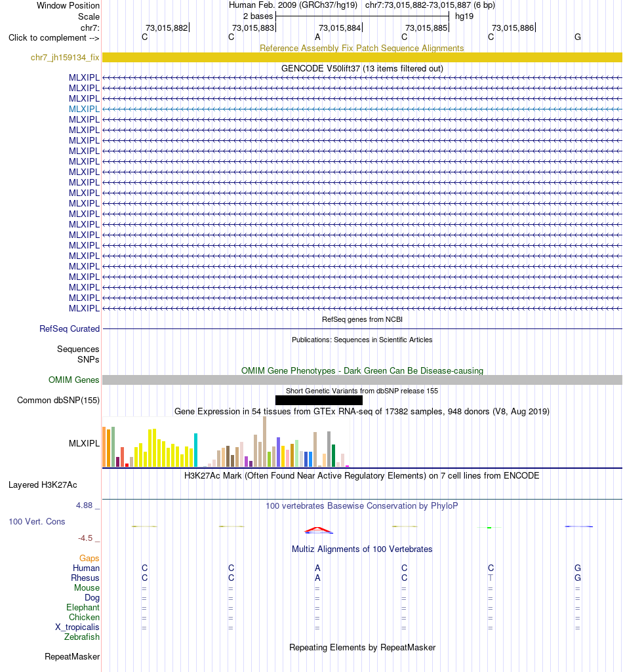Click the Gaps label in Multiz alignment

coord(89,558)
